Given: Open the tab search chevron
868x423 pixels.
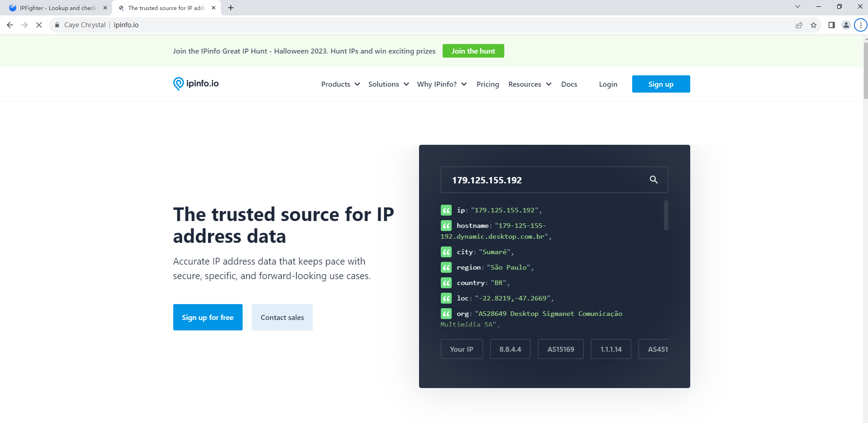Looking at the screenshot, I should coord(798,6).
